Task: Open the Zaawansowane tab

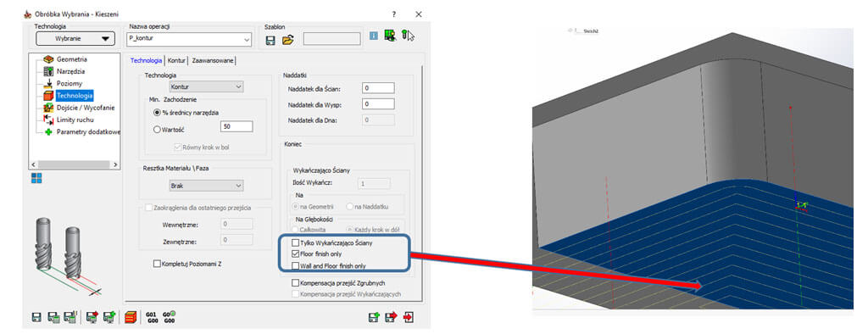Action: click(x=213, y=60)
